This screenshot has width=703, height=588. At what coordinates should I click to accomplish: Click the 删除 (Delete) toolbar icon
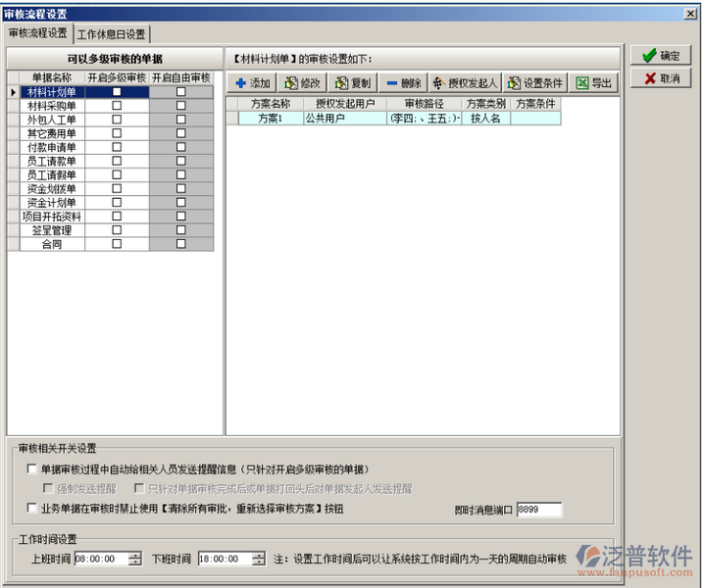pos(403,83)
